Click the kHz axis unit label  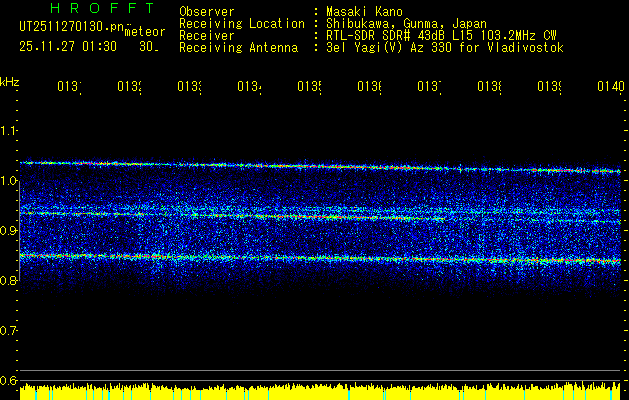pyautogui.click(x=10, y=81)
